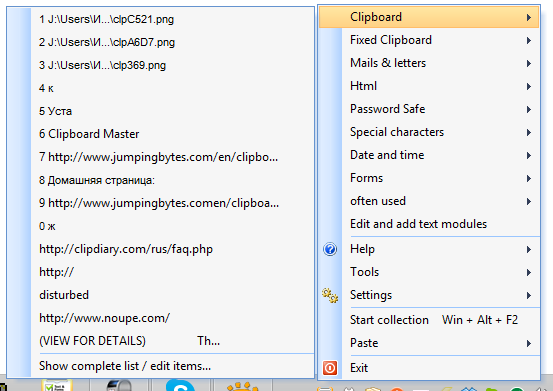Image resolution: width=553 pixels, height=391 pixels.
Task: Expand the Paste submenu arrow
Action: 528,343
